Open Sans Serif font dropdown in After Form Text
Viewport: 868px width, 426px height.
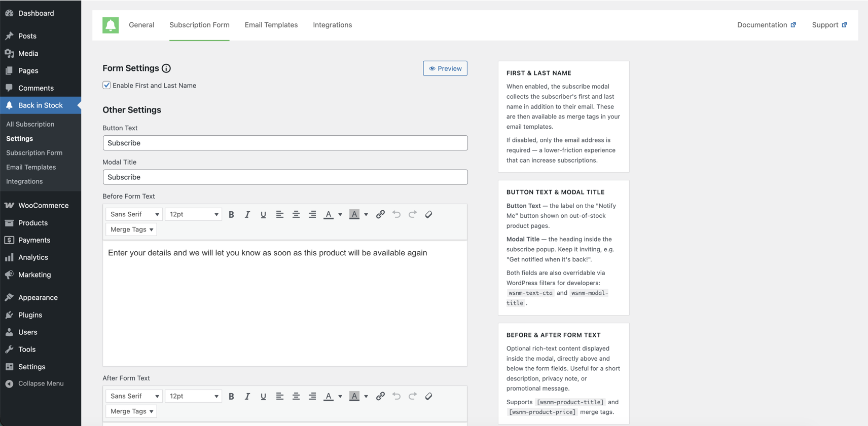pyautogui.click(x=134, y=396)
